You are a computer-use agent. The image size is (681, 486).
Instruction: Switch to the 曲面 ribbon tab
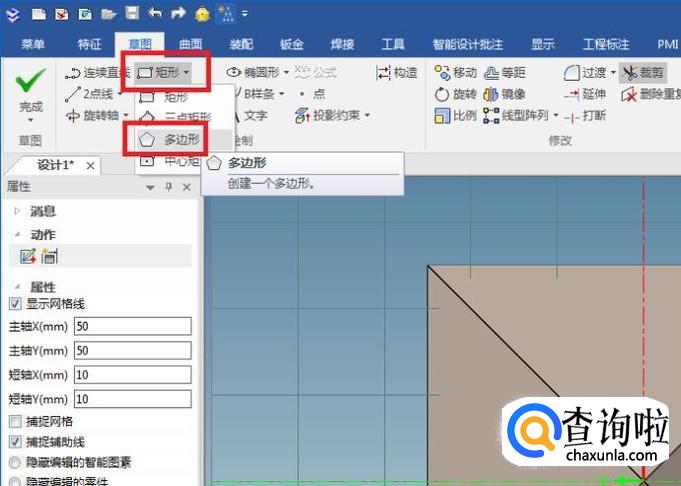[x=191, y=44]
